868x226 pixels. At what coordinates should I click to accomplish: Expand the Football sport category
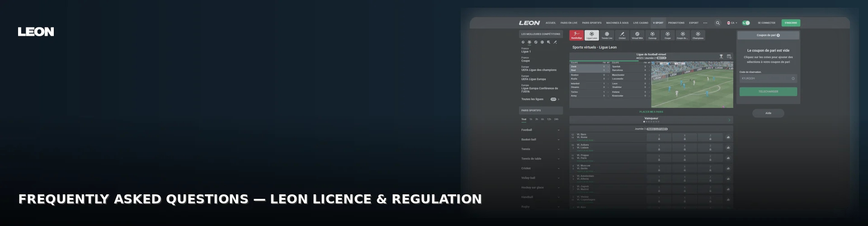tap(541, 130)
